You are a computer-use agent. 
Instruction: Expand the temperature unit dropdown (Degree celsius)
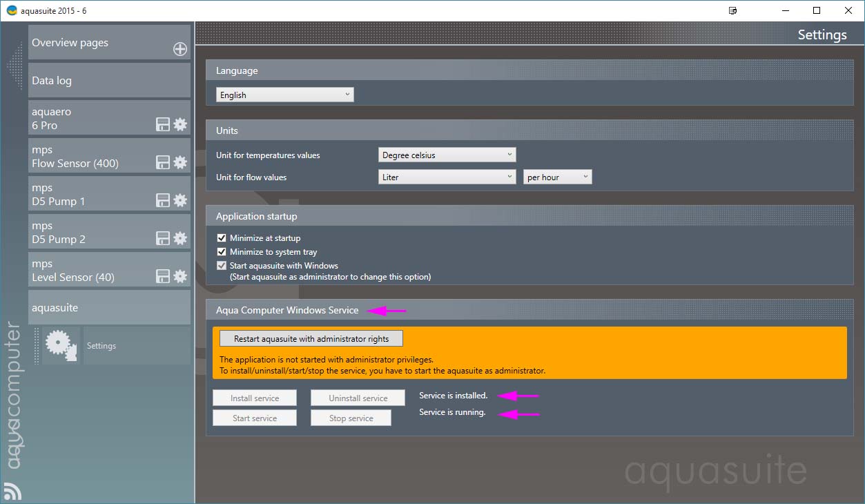click(x=447, y=155)
